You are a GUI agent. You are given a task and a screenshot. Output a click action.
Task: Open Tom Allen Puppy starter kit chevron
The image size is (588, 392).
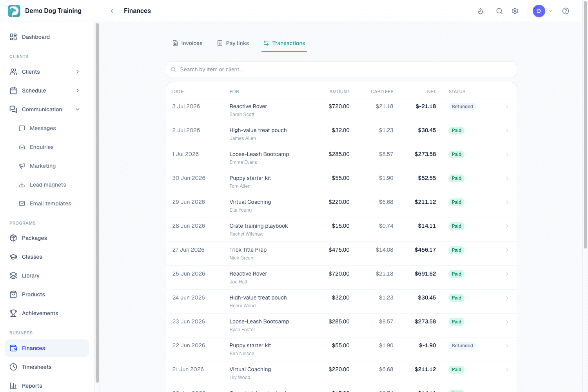click(x=507, y=178)
